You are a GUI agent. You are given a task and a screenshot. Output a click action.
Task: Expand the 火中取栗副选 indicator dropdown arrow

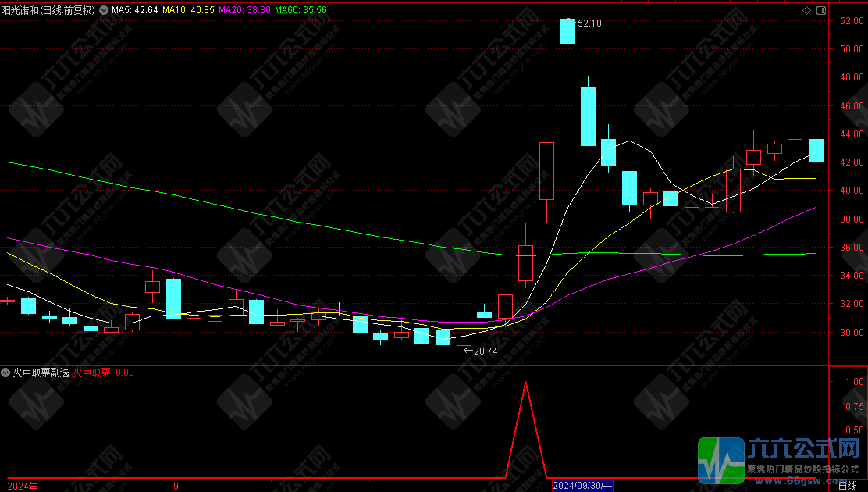pos(6,373)
